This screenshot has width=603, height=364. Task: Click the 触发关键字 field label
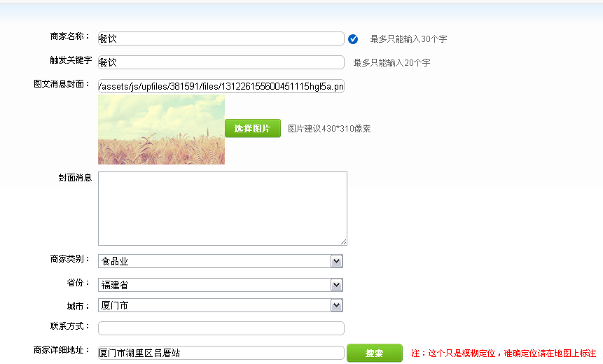(70, 61)
